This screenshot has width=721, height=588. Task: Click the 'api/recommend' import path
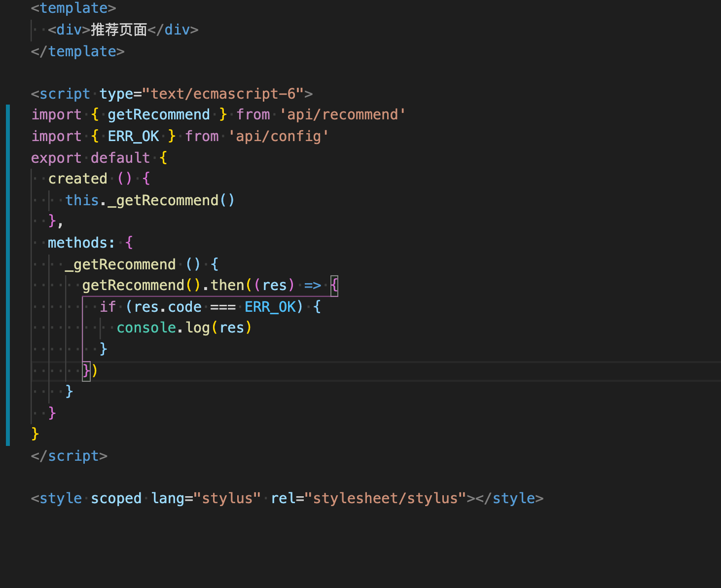(x=343, y=114)
